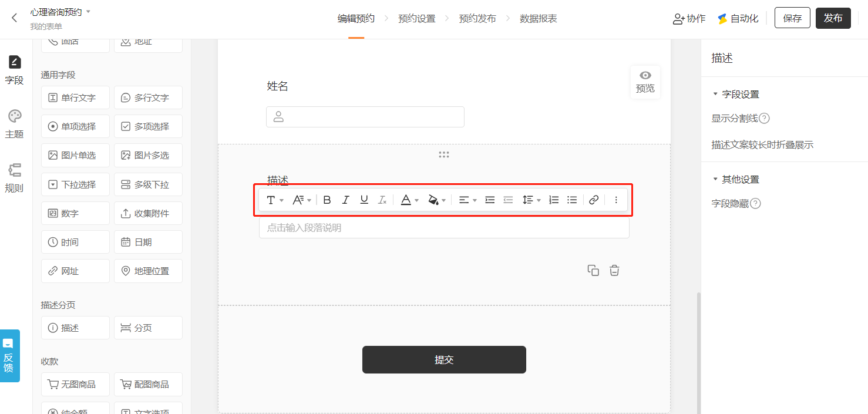Switch to the 预约发布 tab
This screenshot has width=868, height=414.
point(477,19)
